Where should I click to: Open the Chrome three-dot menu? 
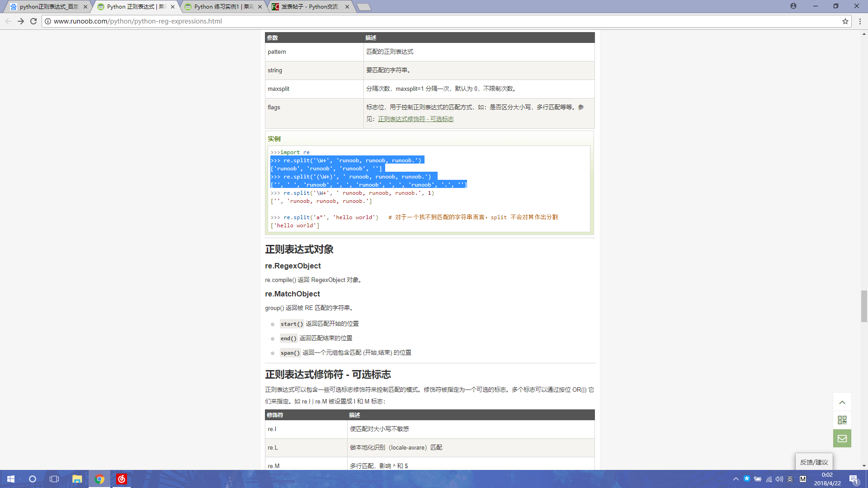coord(860,21)
